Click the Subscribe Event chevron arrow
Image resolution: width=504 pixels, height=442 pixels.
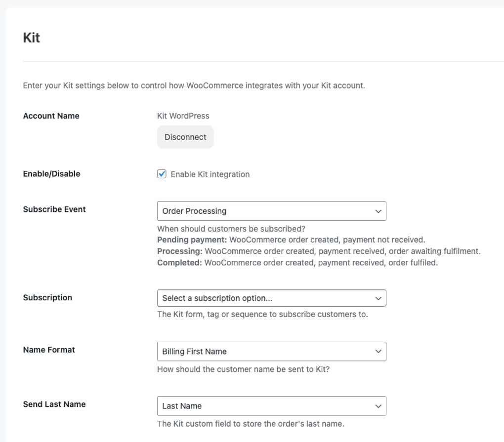coord(378,211)
